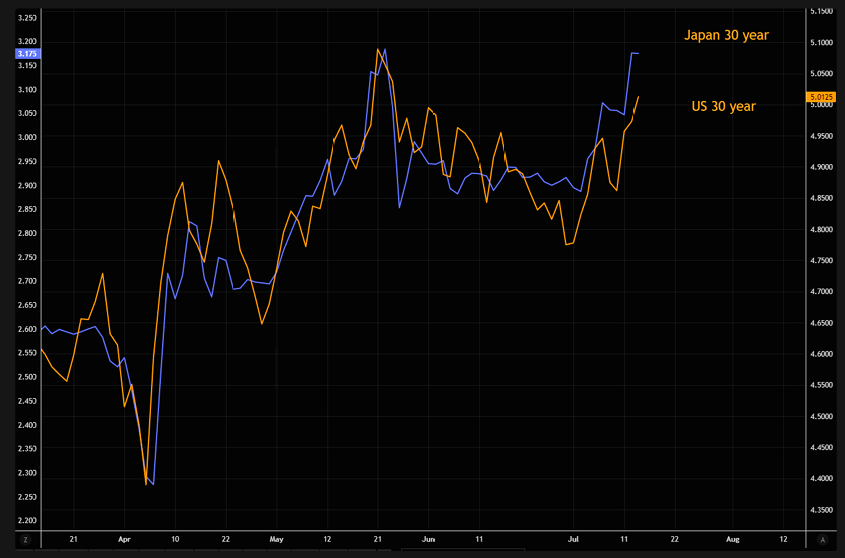Select the blue 3.175 price tag

(x=27, y=54)
